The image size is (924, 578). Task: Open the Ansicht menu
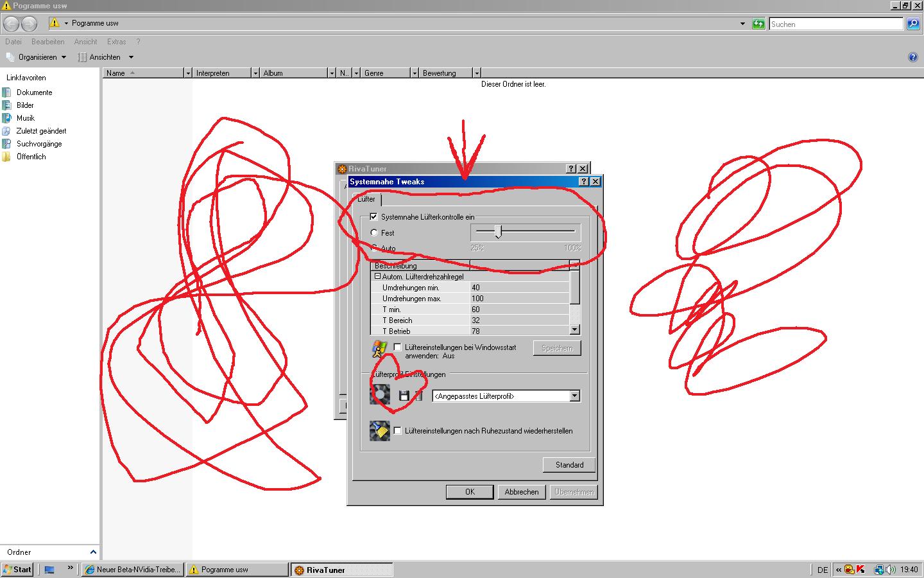(x=85, y=42)
